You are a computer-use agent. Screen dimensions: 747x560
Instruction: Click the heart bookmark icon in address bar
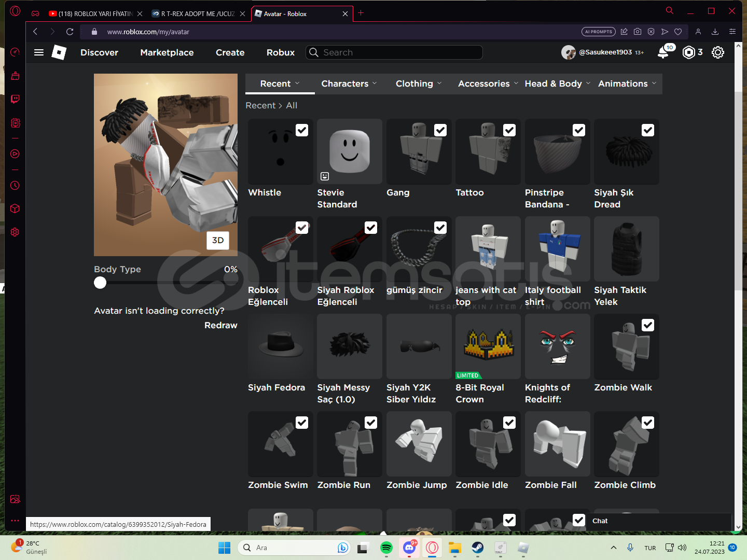678,32
